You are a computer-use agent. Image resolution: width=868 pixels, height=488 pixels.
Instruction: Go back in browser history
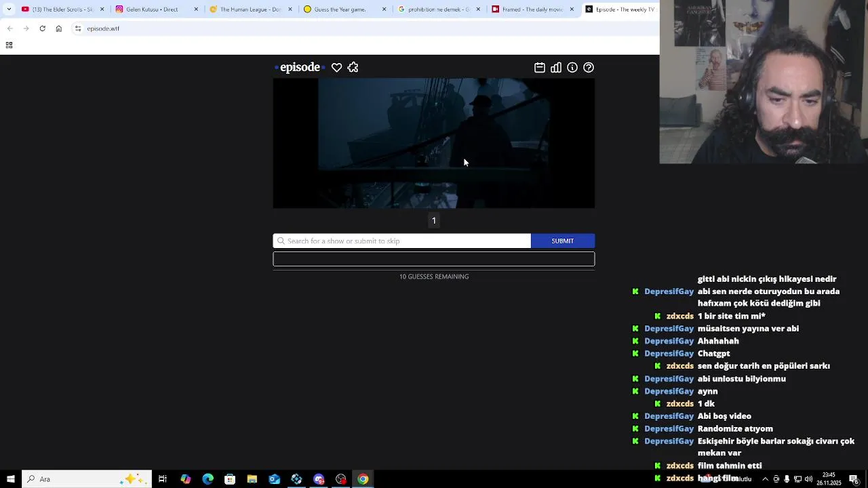click(9, 28)
